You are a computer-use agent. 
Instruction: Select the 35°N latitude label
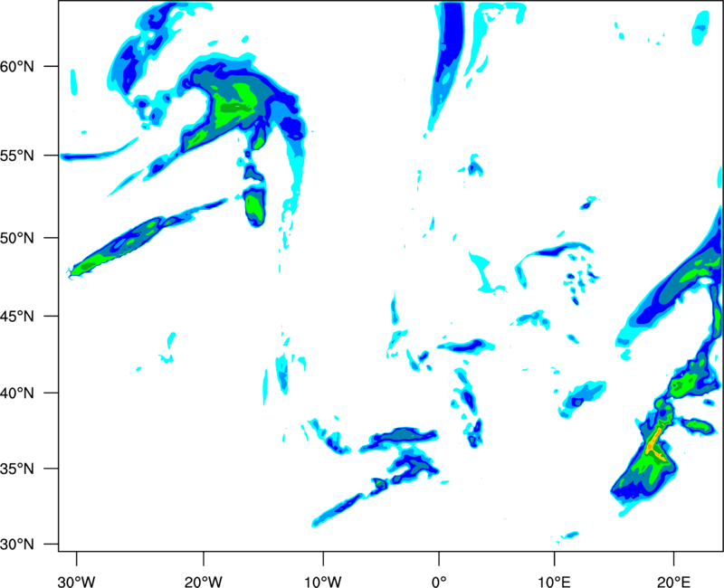click(17, 469)
